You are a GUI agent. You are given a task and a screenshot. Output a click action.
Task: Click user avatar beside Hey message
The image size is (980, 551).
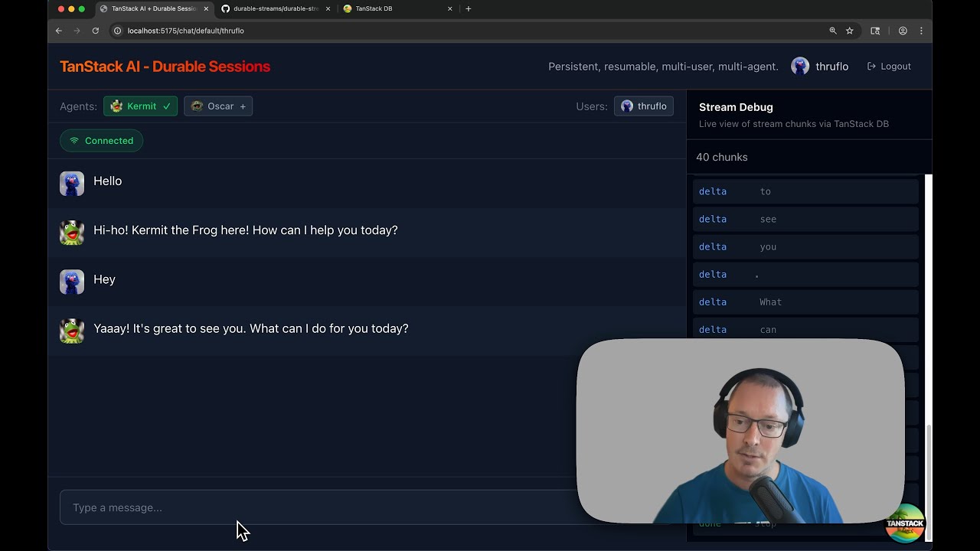(x=72, y=282)
